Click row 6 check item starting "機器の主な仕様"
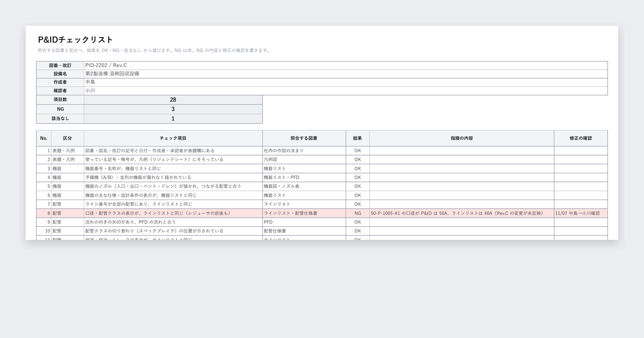 (x=173, y=195)
